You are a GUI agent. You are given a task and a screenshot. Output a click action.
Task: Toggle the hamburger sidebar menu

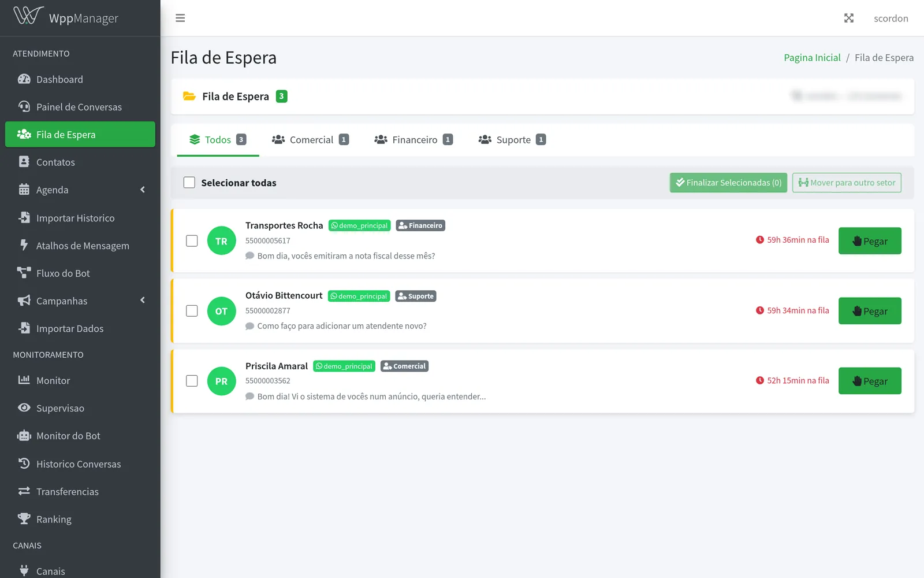(x=180, y=18)
